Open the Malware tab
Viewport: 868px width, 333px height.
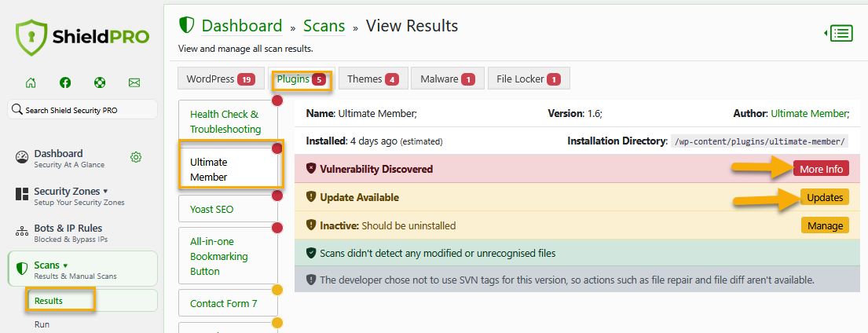(447, 79)
